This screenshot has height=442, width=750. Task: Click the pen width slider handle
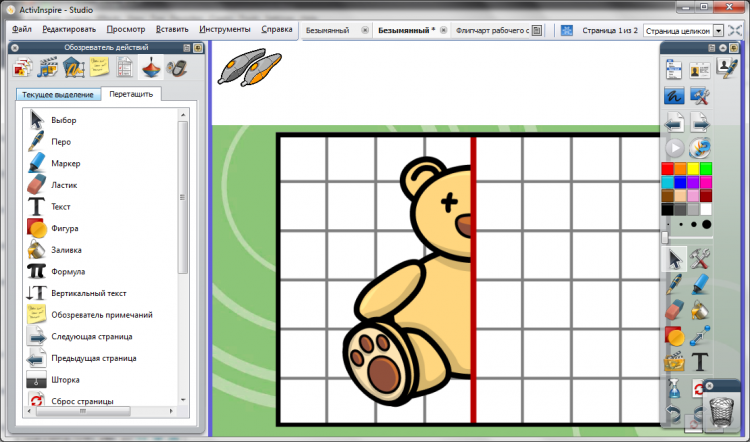point(665,237)
